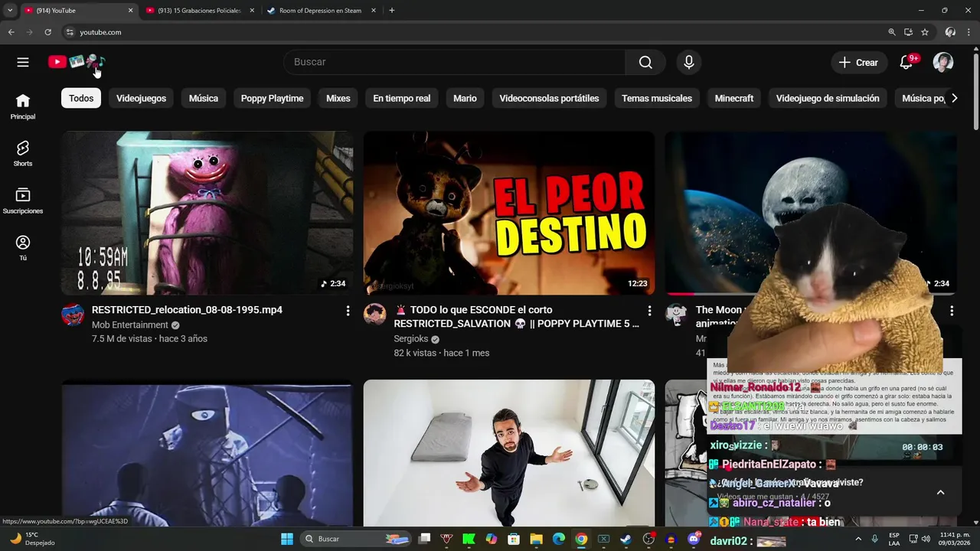
Task: Open the Windows Start menu
Action: [x=286, y=539]
